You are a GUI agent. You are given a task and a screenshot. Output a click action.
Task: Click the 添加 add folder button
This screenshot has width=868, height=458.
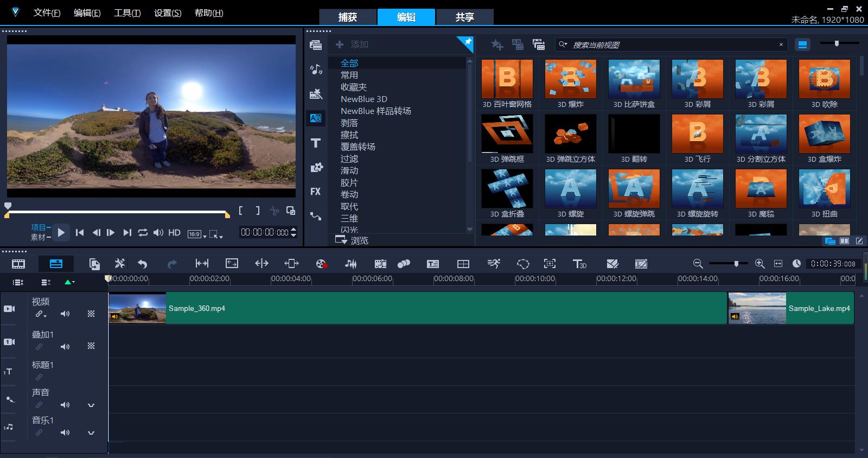coord(352,44)
